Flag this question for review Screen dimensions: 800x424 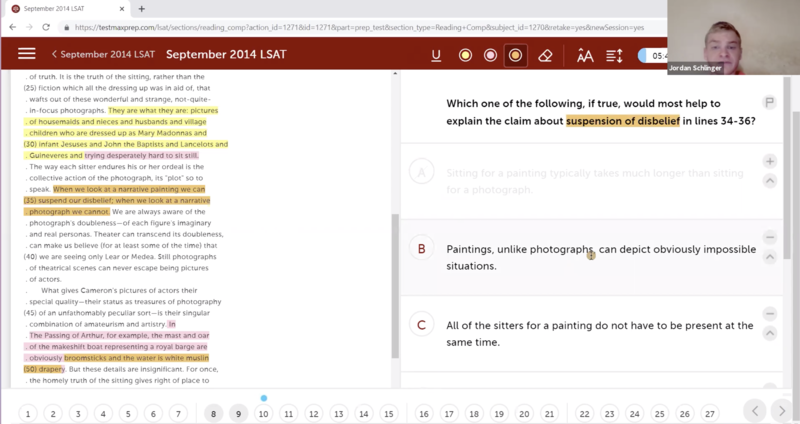[x=769, y=103]
